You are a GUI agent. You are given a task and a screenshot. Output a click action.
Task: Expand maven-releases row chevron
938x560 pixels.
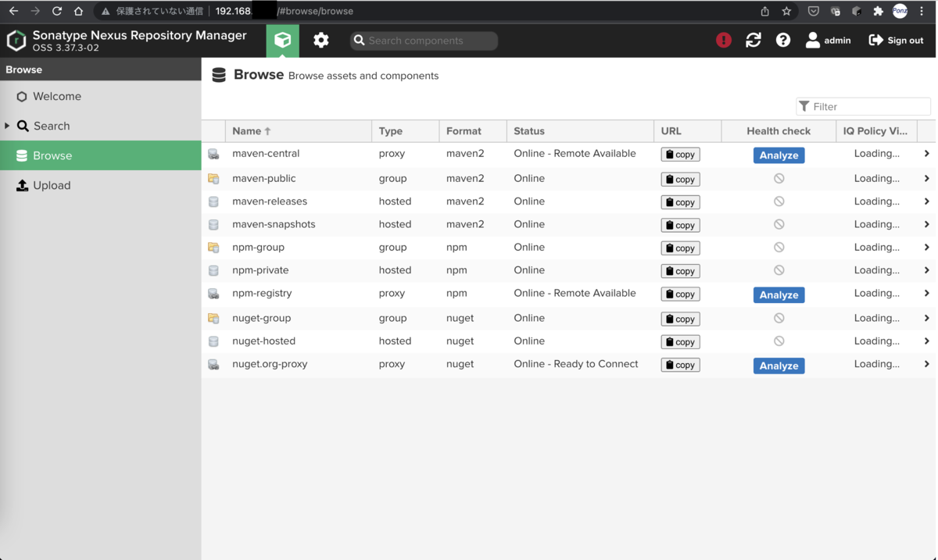926,202
